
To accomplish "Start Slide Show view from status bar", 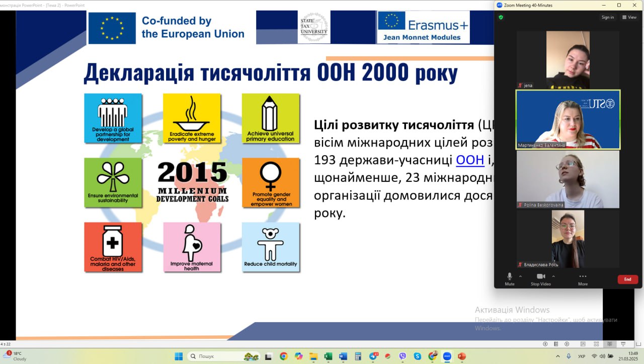I will pyautogui.click(x=623, y=344).
